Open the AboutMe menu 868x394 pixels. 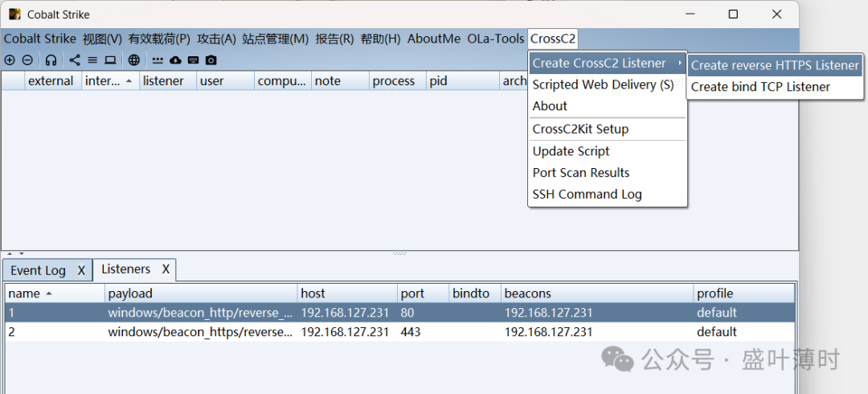pyautogui.click(x=434, y=39)
